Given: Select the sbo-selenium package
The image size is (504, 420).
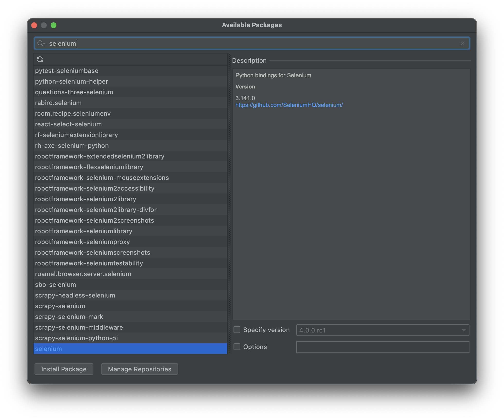Looking at the screenshot, I should [55, 285].
